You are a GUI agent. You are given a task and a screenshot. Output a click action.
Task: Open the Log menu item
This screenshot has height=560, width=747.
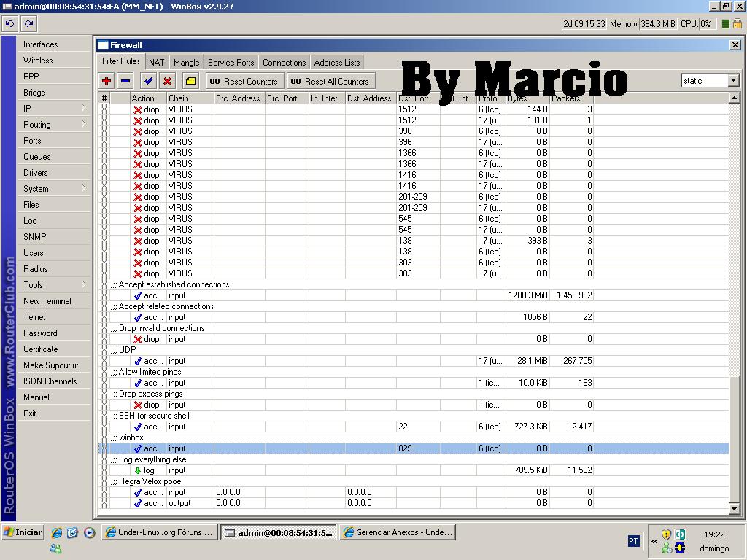[54, 221]
